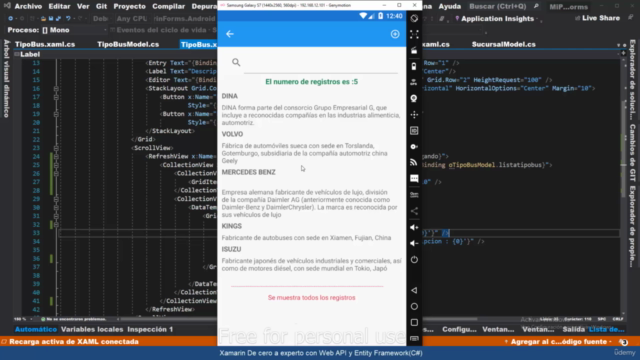Open the Inspección 1 tab
Viewport: 640px width, 360px height.
[150, 329]
